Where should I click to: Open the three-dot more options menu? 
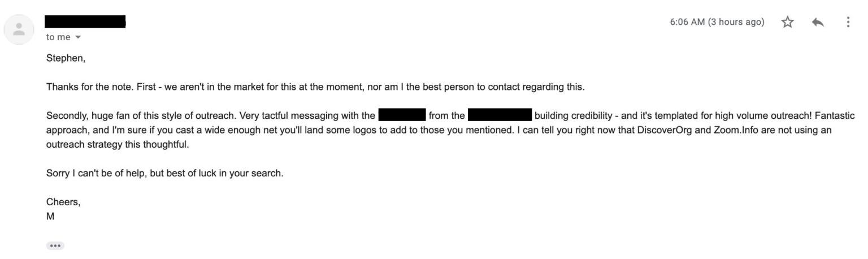[x=848, y=22]
